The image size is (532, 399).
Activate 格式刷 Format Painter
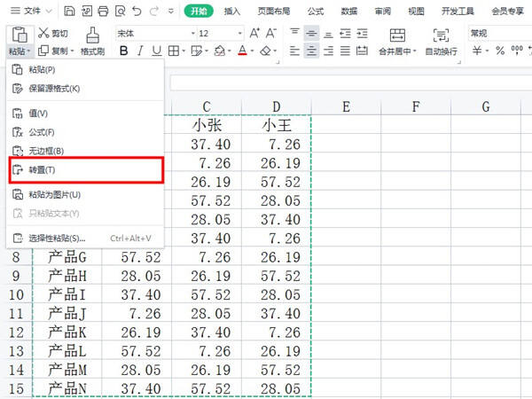tap(92, 42)
